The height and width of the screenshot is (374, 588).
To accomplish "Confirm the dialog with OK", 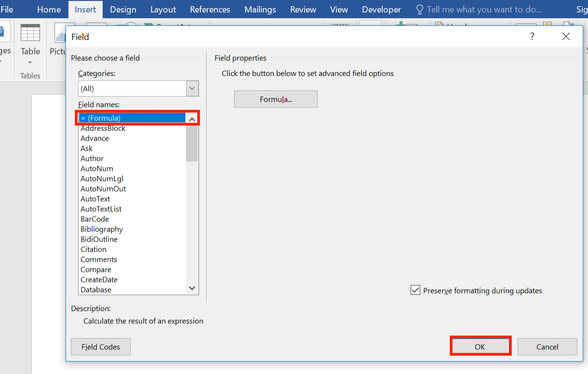I will [480, 347].
